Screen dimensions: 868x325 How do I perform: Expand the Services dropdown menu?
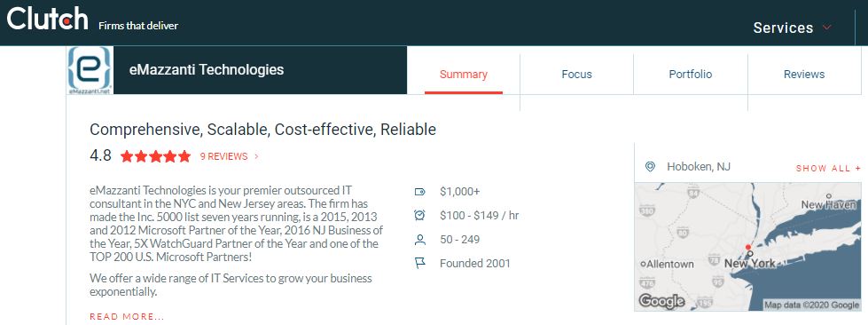(x=792, y=28)
